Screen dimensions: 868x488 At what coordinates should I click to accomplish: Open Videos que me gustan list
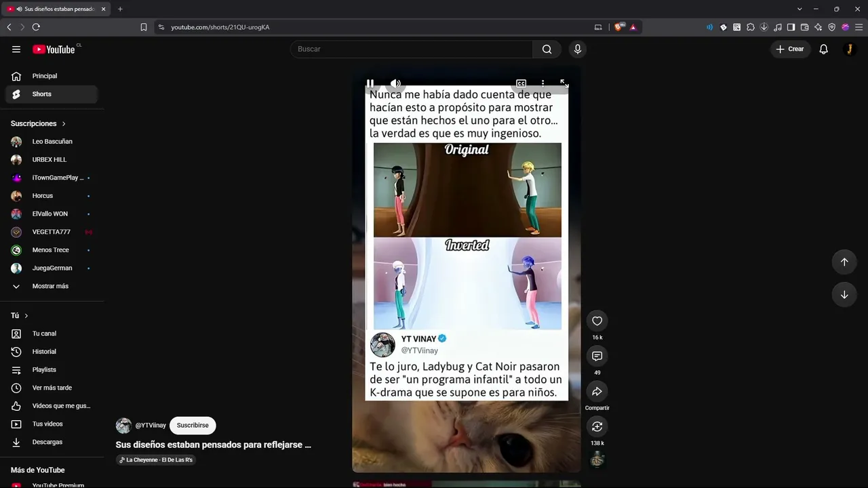tap(52, 406)
